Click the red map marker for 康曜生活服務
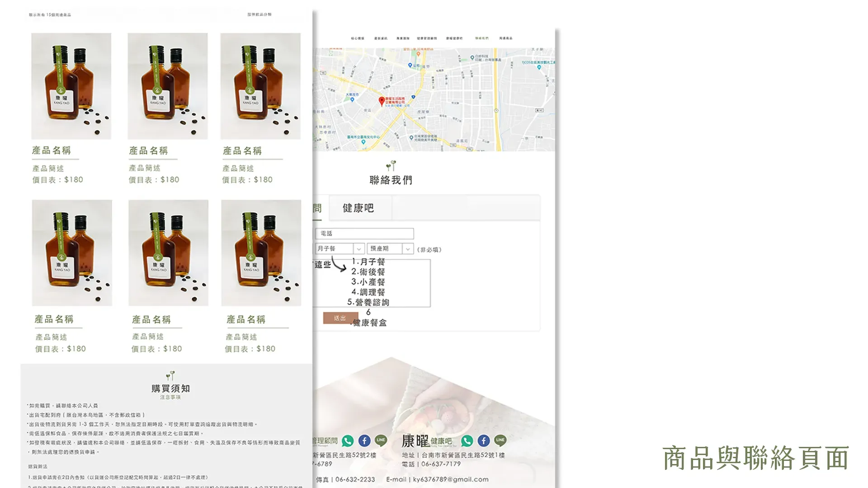 pyautogui.click(x=382, y=99)
